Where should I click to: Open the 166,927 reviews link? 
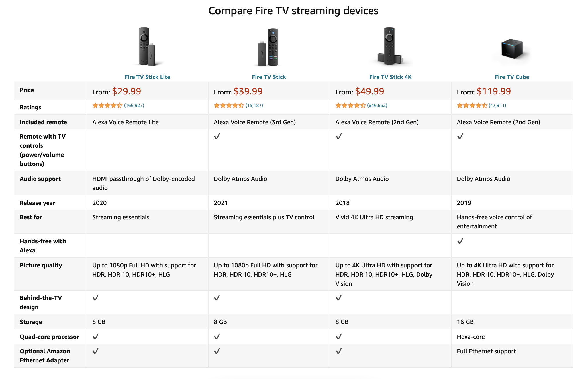[134, 106]
